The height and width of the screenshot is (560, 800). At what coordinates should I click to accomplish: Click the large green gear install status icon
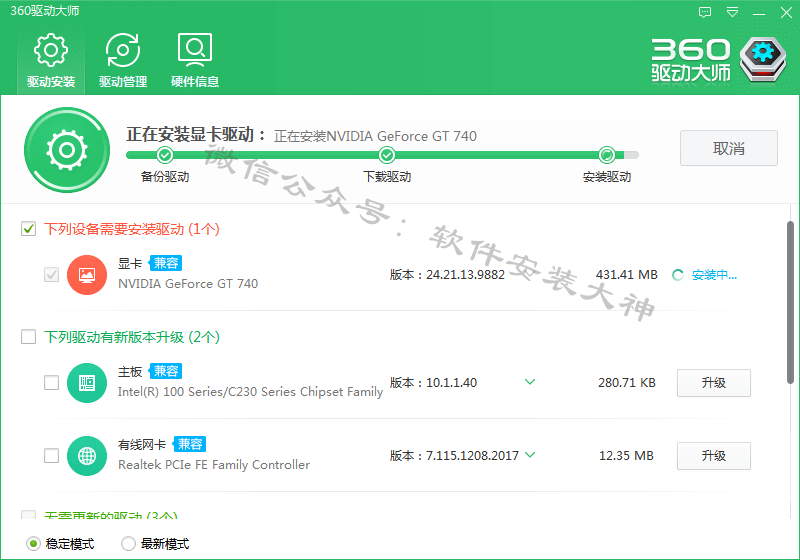(x=67, y=150)
